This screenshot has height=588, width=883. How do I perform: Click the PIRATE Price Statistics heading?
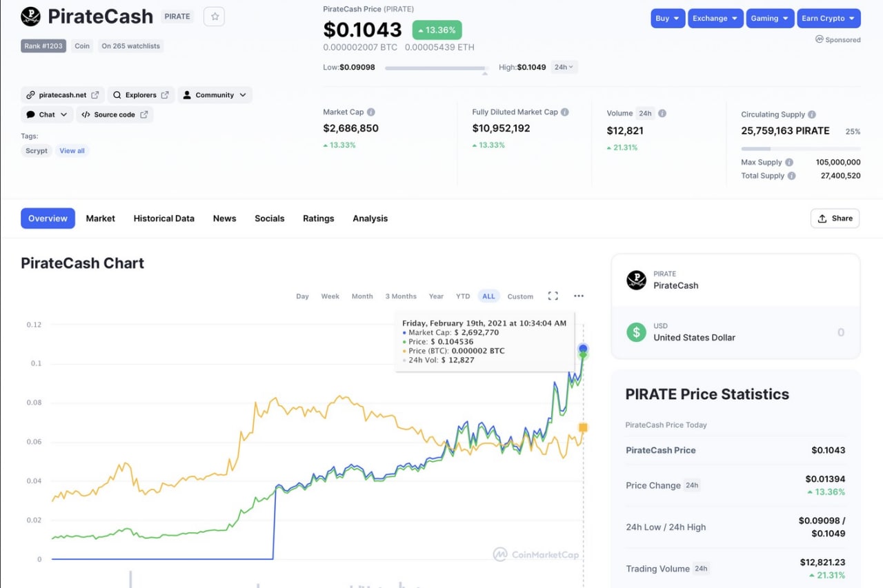point(707,394)
